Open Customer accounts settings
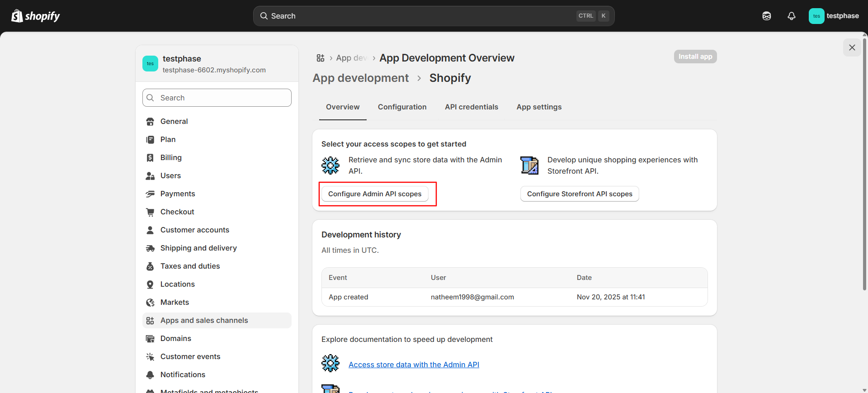The width and height of the screenshot is (868, 393). 217,230
